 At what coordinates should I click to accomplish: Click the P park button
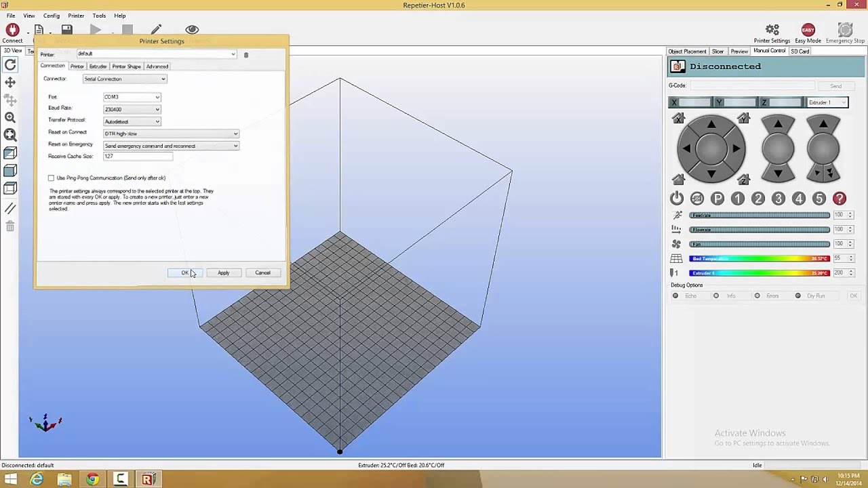(x=717, y=199)
